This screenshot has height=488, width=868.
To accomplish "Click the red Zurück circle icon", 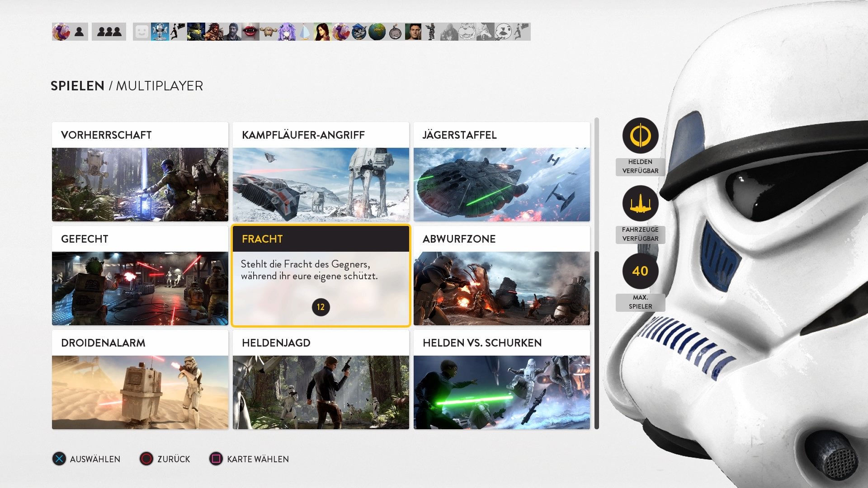I will pyautogui.click(x=146, y=459).
